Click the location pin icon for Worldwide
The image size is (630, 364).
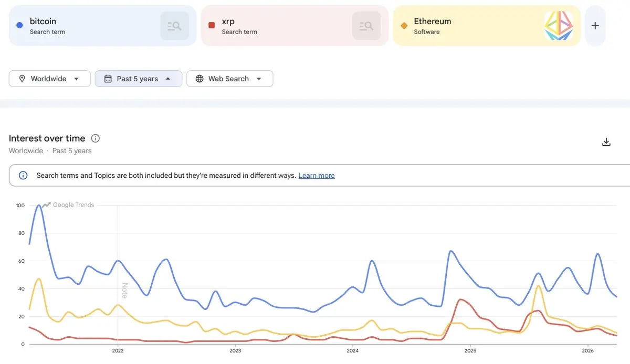(x=22, y=79)
